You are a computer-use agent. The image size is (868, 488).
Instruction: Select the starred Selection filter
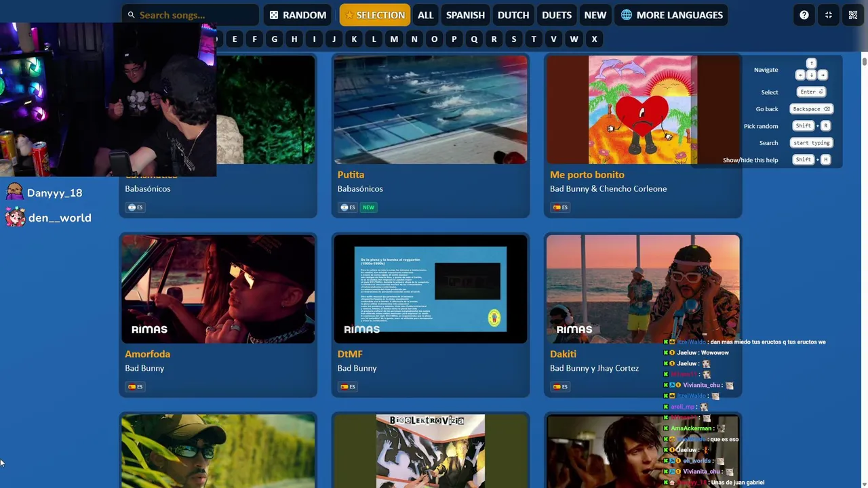pos(375,15)
